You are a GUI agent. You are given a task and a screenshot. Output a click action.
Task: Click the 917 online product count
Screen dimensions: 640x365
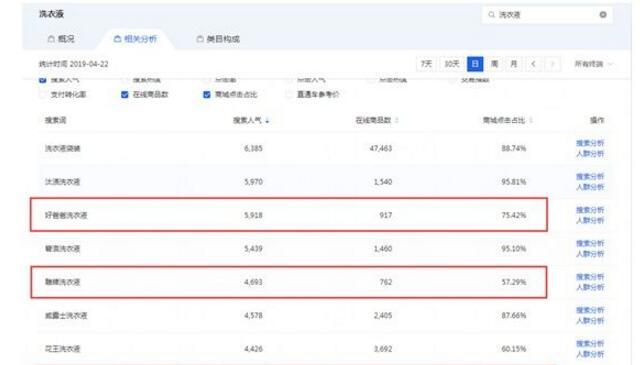pyautogui.click(x=386, y=215)
